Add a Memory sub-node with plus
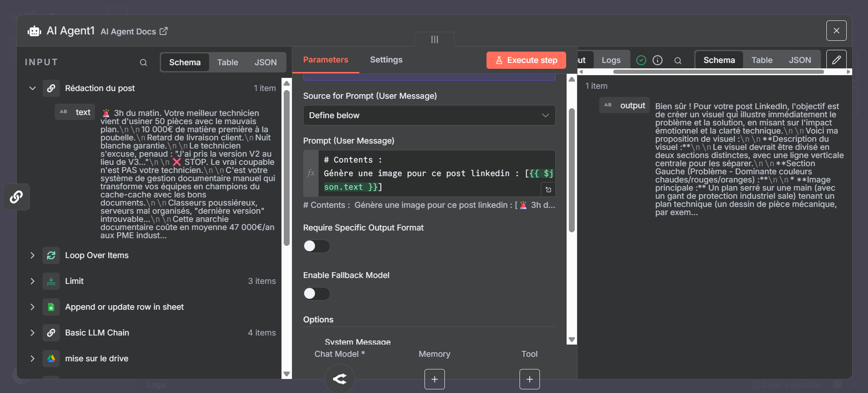Screen dimensions: 868x393 coord(434,379)
